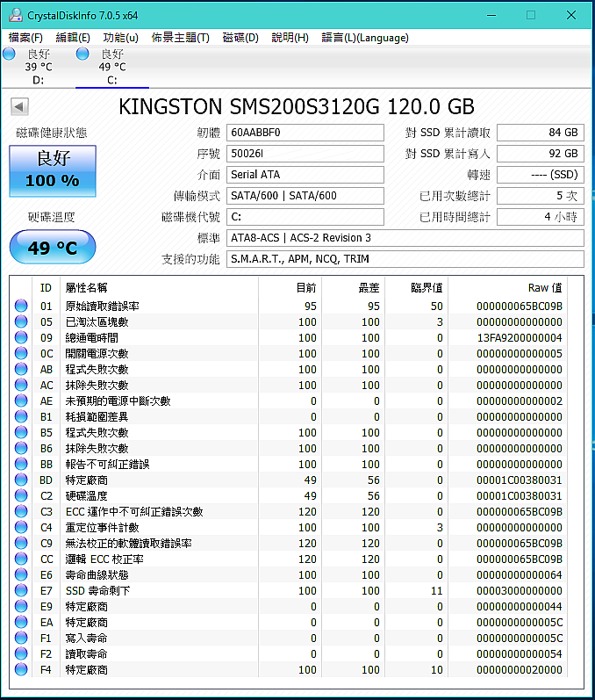This screenshot has height=700, width=595.
Task: Click status orb for attribute F4 row
Action: [x=21, y=669]
